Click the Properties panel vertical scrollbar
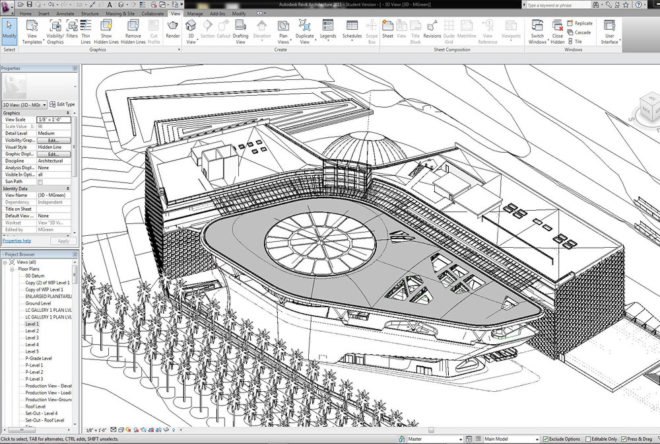The height and width of the screenshot is (444, 660). pos(75,145)
